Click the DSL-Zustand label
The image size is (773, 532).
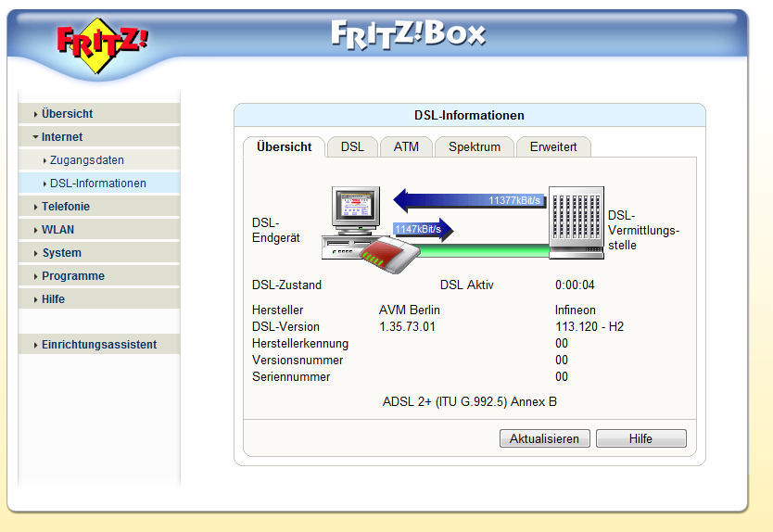286,285
